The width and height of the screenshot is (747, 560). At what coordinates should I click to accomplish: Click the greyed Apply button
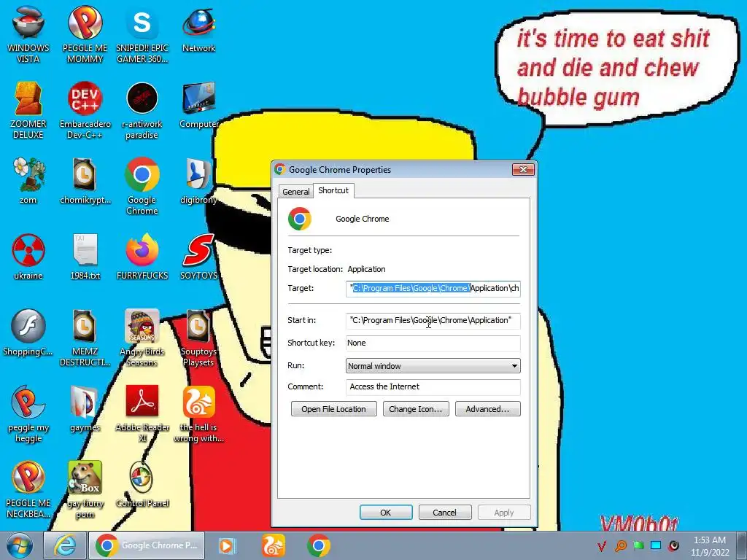point(503,513)
